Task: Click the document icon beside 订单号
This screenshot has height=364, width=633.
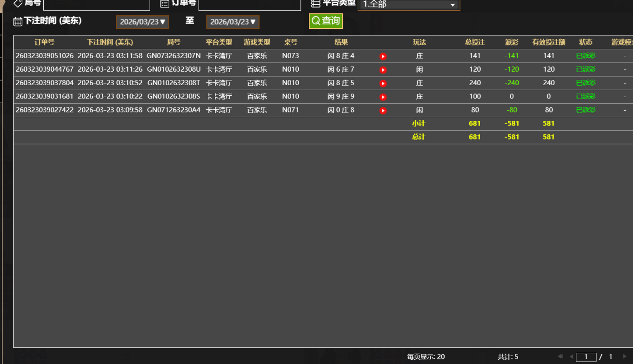Action: coord(164,3)
